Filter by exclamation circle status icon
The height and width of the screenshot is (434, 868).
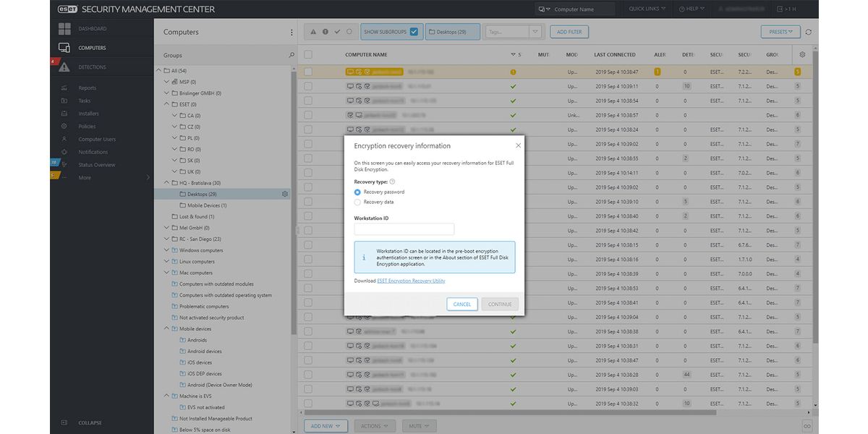click(x=325, y=32)
